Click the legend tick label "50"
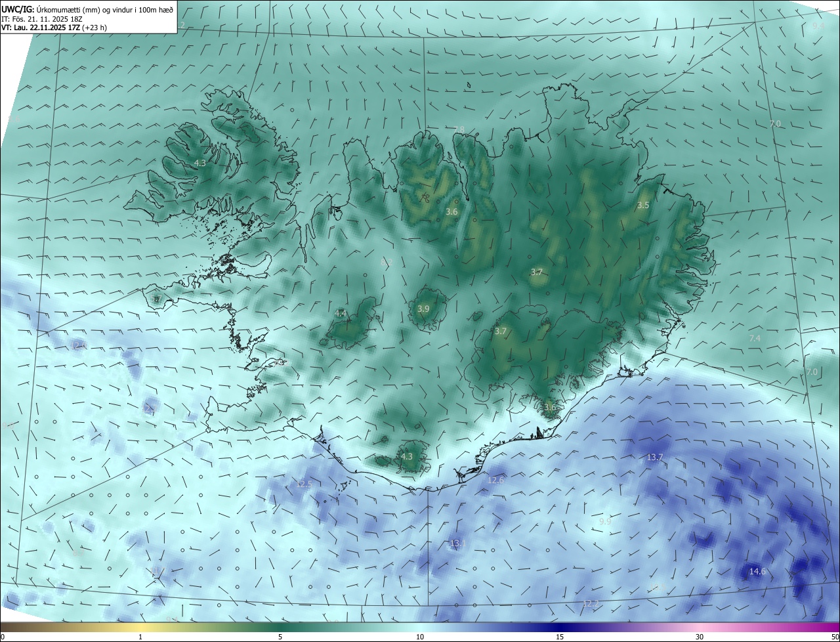 pos(835,637)
